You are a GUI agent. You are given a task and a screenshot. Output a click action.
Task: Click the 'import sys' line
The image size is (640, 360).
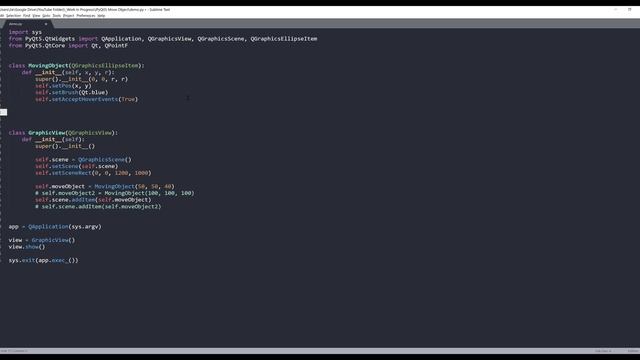click(x=25, y=32)
